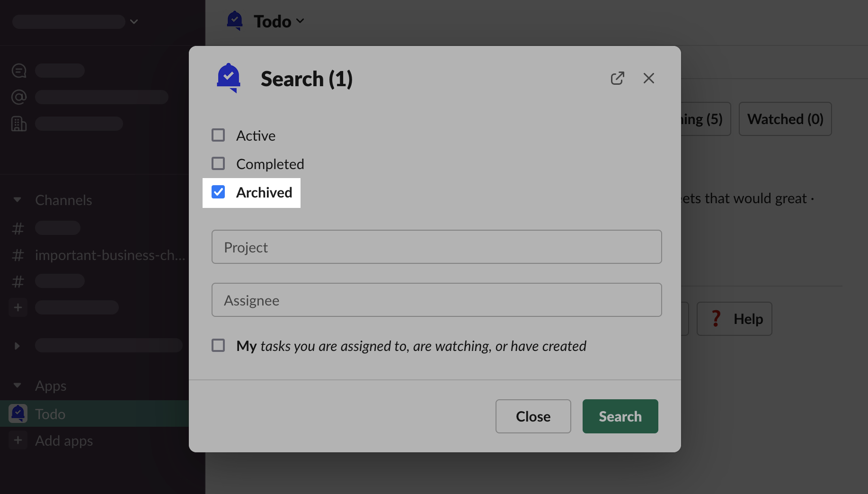Click the organization building icon in sidebar
This screenshot has width=868, height=494.
pos(19,124)
